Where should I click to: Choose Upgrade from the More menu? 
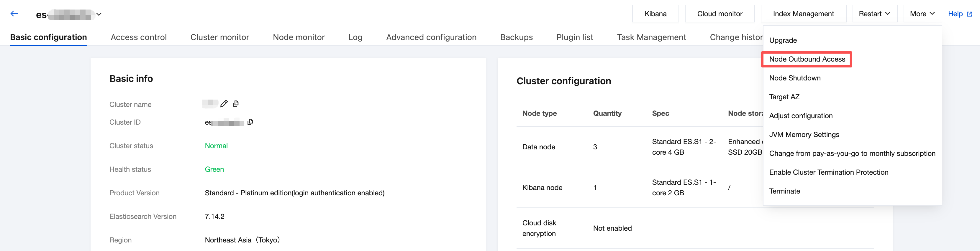(x=783, y=40)
